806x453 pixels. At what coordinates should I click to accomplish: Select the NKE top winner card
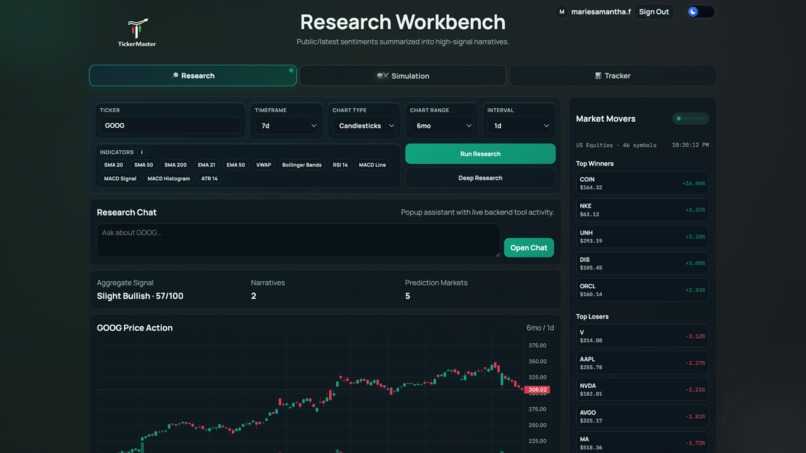point(642,210)
